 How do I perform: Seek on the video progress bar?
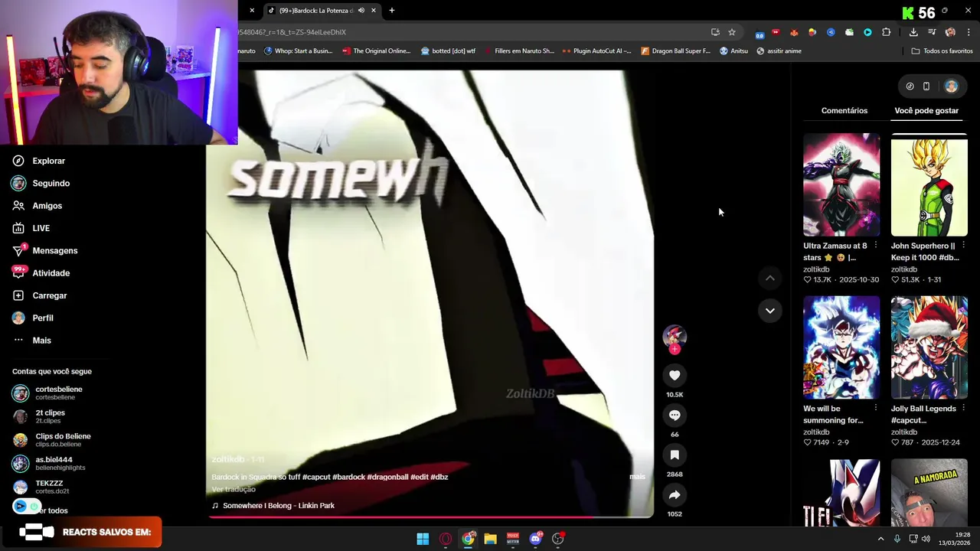[x=430, y=517]
